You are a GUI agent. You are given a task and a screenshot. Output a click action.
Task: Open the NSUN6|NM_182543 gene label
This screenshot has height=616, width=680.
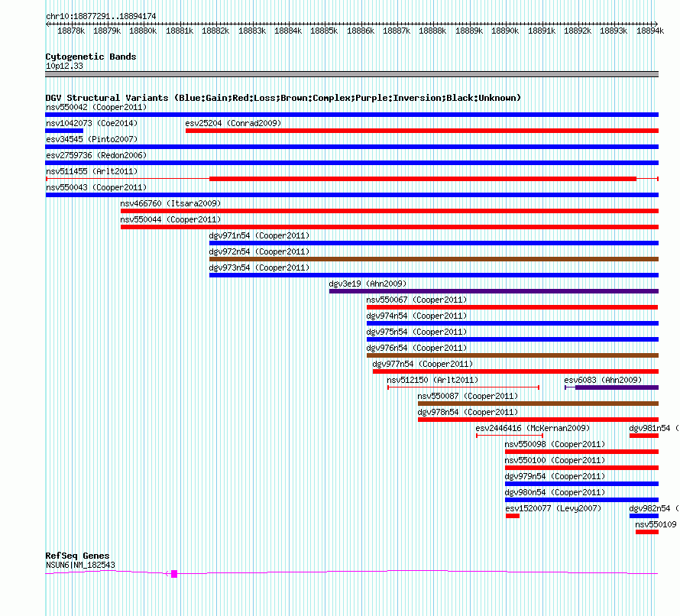tap(80, 565)
